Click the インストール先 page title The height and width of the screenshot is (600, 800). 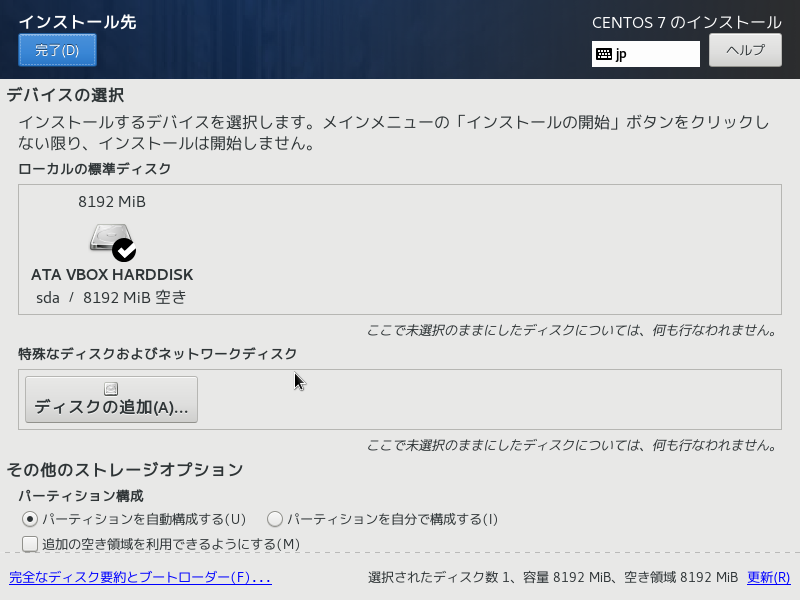click(77, 21)
